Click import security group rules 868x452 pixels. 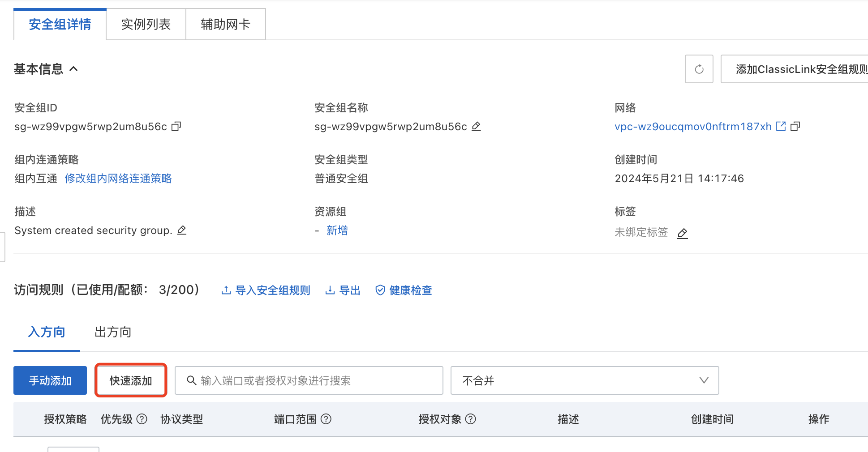point(266,290)
